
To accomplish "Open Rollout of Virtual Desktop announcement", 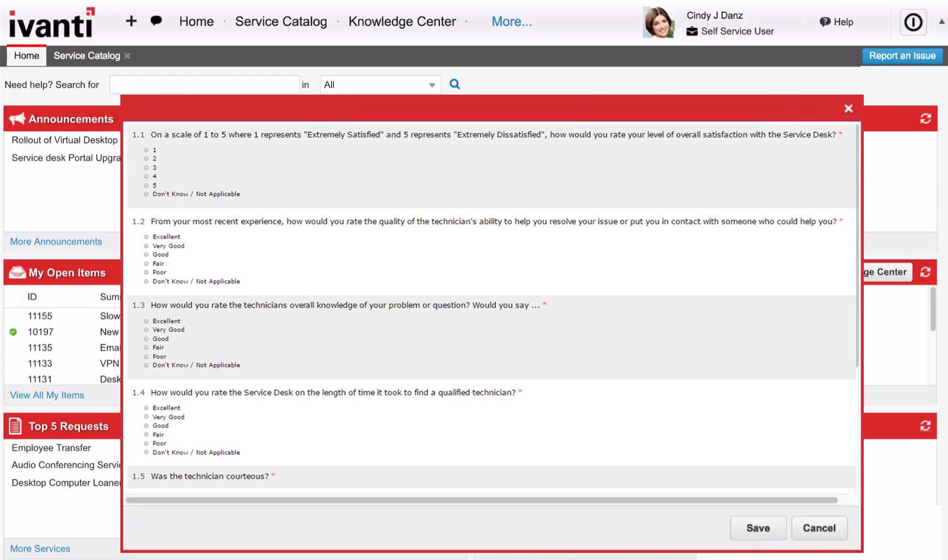I will [65, 140].
